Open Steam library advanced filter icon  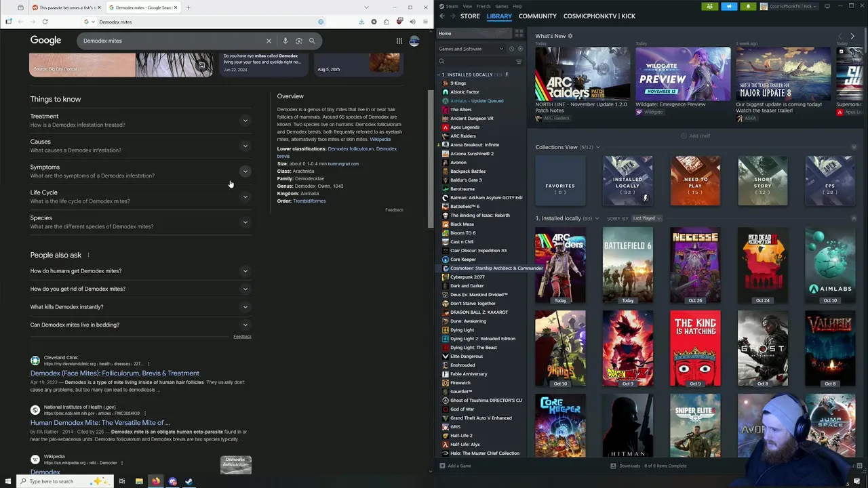[519, 62]
